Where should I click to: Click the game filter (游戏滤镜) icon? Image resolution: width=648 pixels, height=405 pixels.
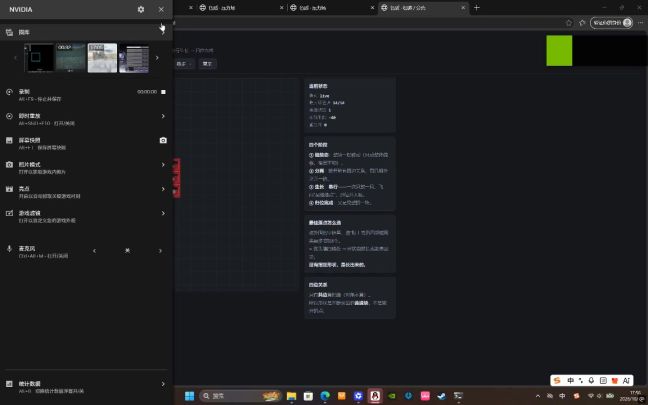coord(10,213)
